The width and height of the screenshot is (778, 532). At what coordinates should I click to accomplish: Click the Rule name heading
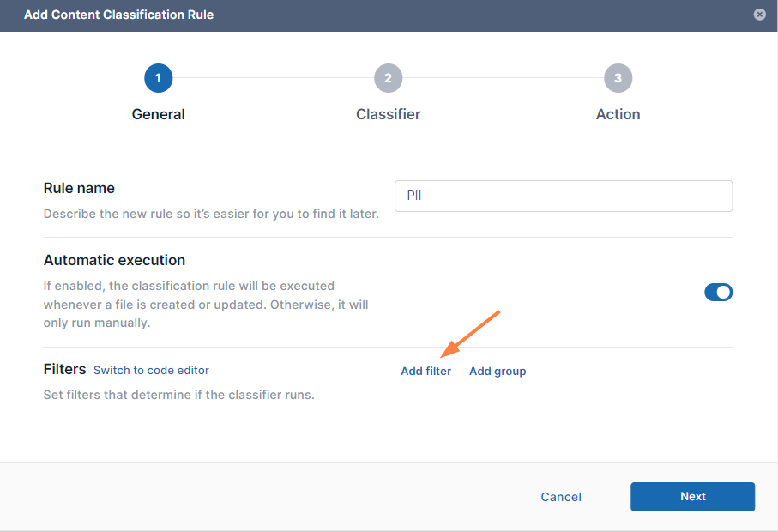(79, 188)
